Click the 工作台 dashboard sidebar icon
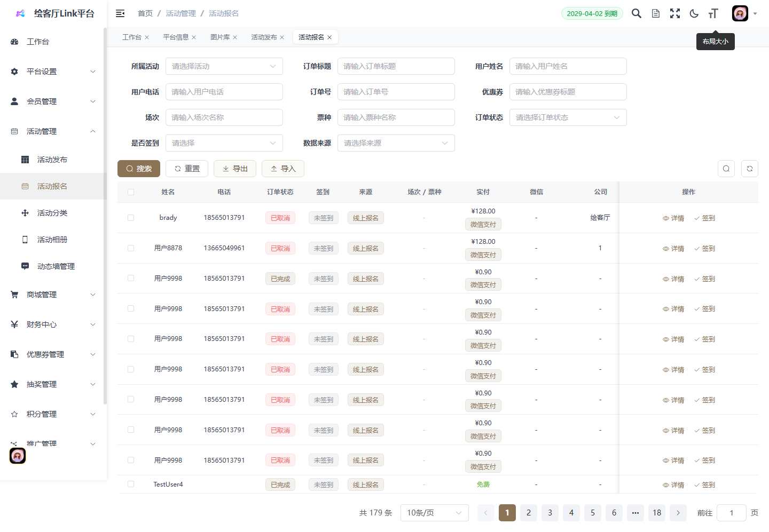This screenshot has width=769, height=532. pyautogui.click(x=14, y=42)
